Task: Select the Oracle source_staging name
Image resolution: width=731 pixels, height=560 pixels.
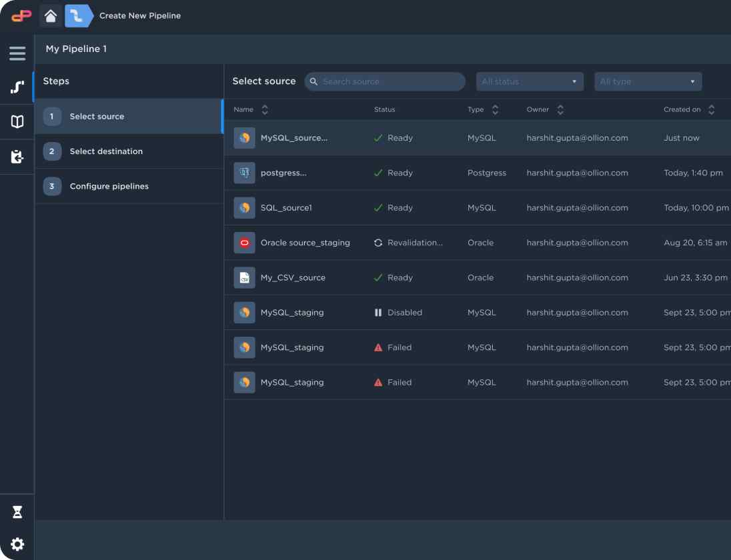Action: 305,243
